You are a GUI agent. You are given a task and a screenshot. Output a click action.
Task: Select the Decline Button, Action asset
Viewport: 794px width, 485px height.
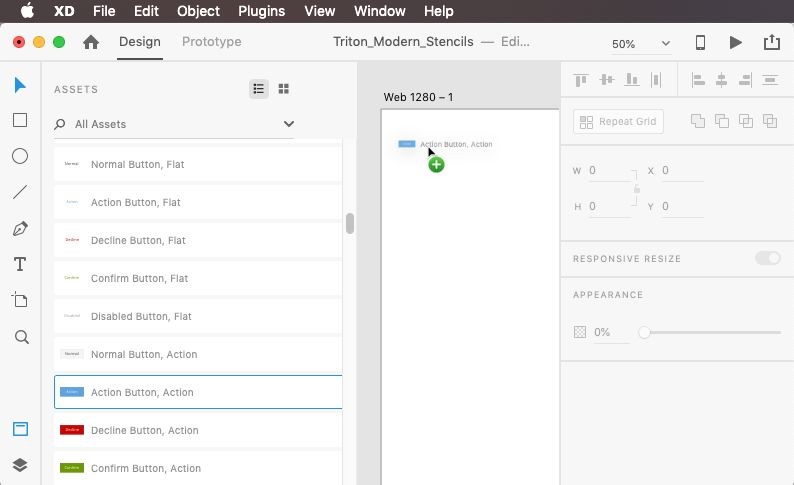(x=198, y=430)
